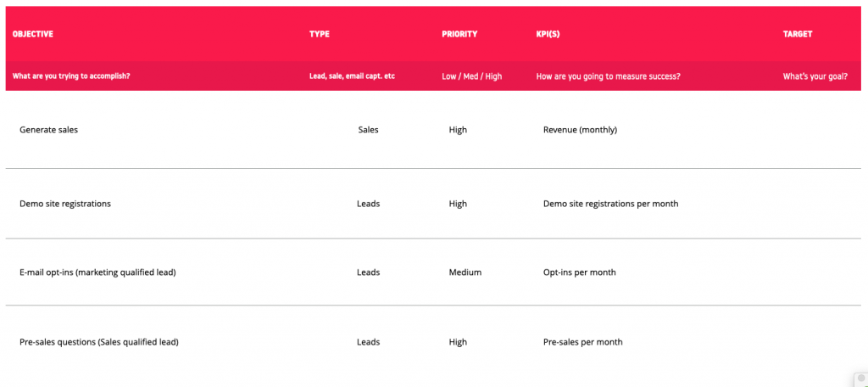The width and height of the screenshot is (868, 387).
Task: Click the PRIORITY column header
Action: [459, 34]
